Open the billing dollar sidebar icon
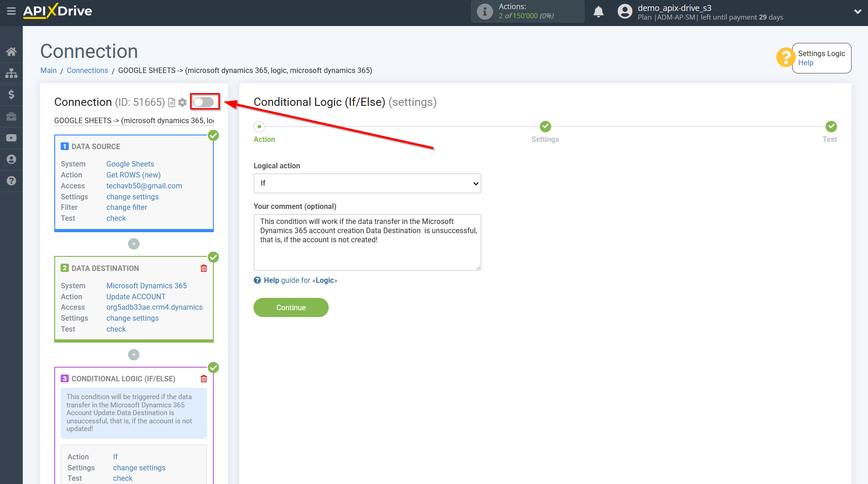This screenshot has width=868, height=484. tap(11, 94)
